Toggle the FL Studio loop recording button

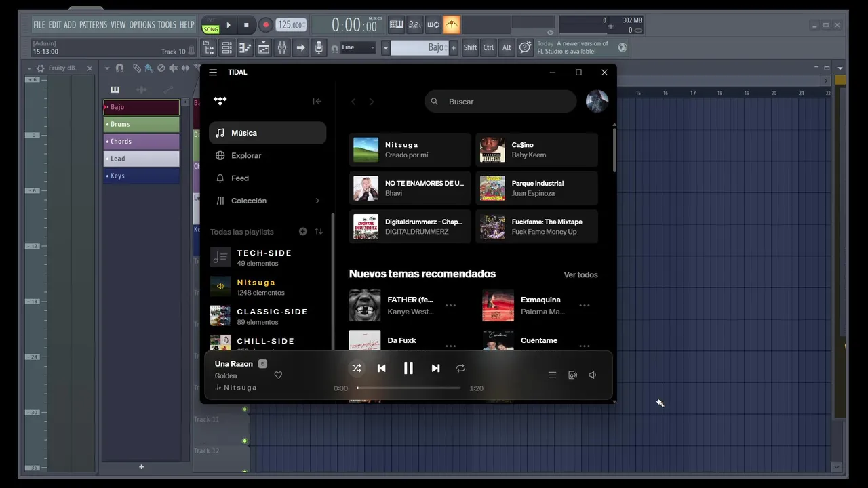[433, 24]
